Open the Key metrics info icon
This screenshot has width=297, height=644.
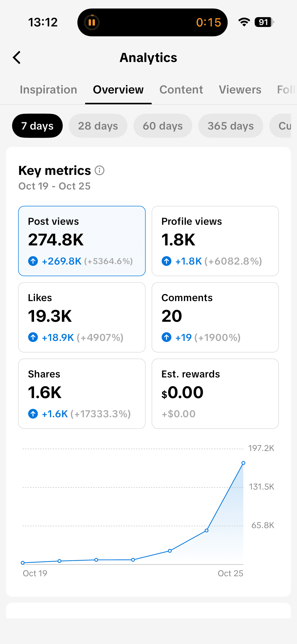point(100,171)
